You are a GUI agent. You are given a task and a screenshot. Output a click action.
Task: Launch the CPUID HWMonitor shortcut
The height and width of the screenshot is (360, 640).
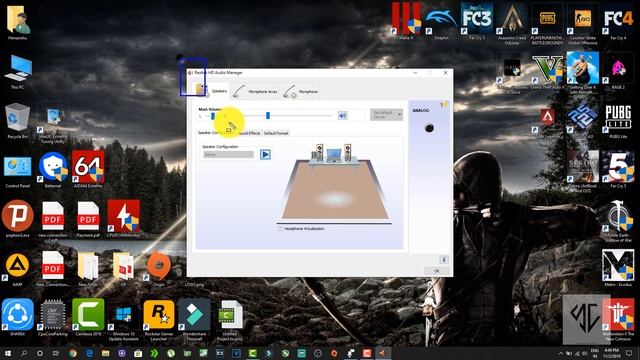[x=124, y=219]
